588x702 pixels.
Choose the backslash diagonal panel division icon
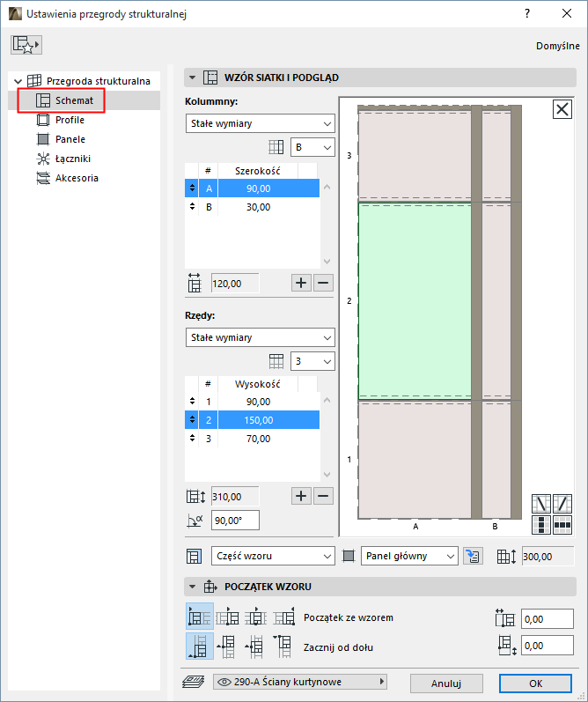point(541,504)
